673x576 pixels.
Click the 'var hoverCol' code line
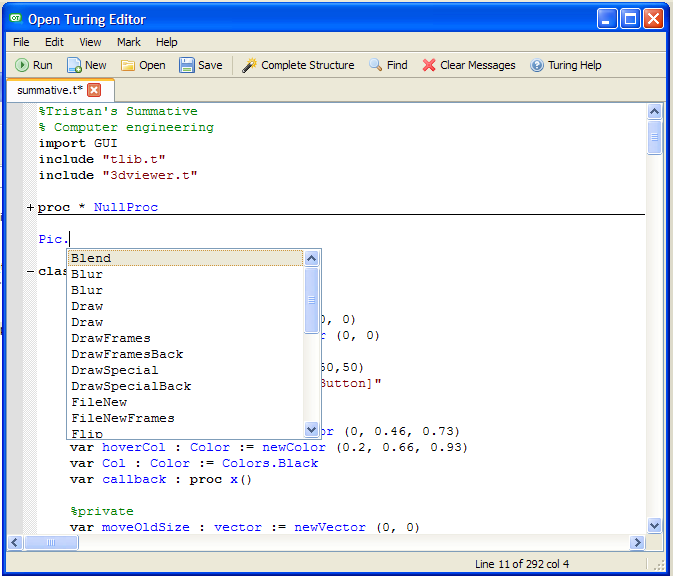[269, 447]
